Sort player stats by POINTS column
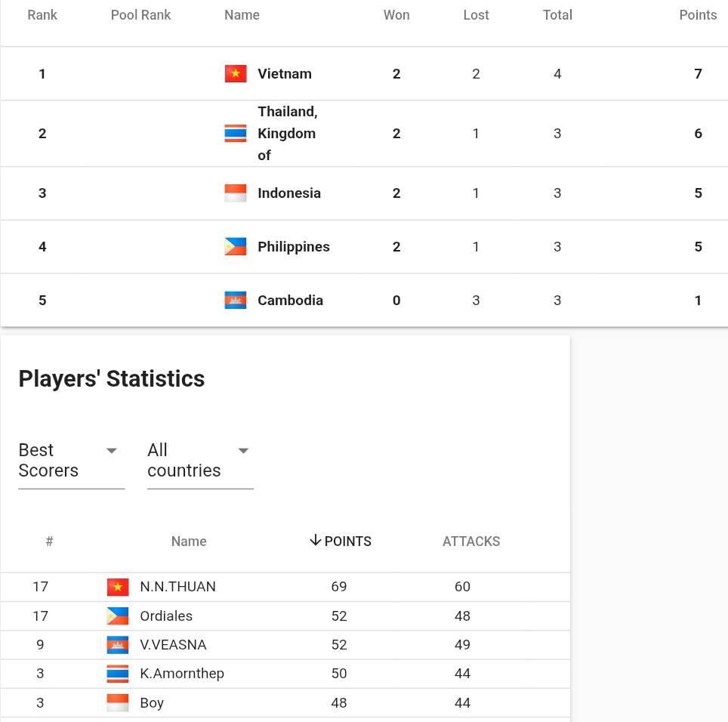728x722 pixels. [347, 541]
